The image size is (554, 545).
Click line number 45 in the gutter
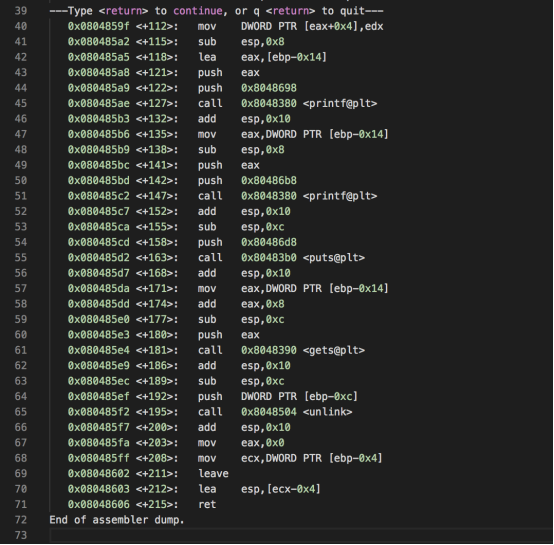click(21, 103)
